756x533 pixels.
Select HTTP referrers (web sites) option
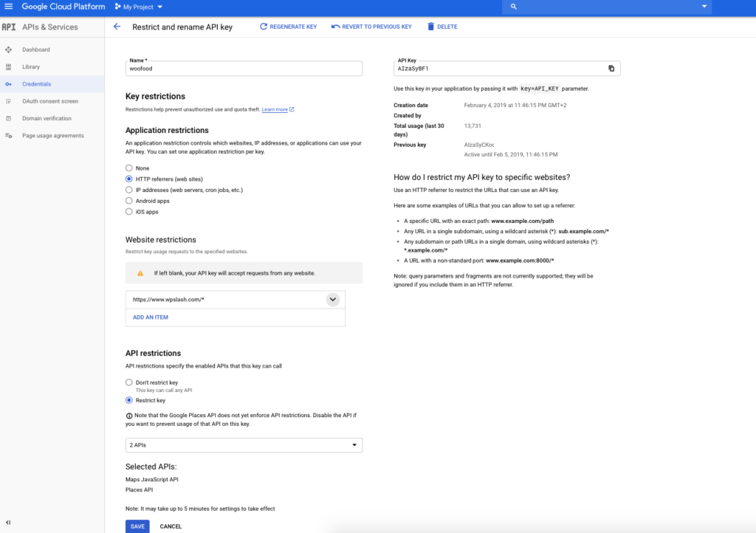pos(128,179)
